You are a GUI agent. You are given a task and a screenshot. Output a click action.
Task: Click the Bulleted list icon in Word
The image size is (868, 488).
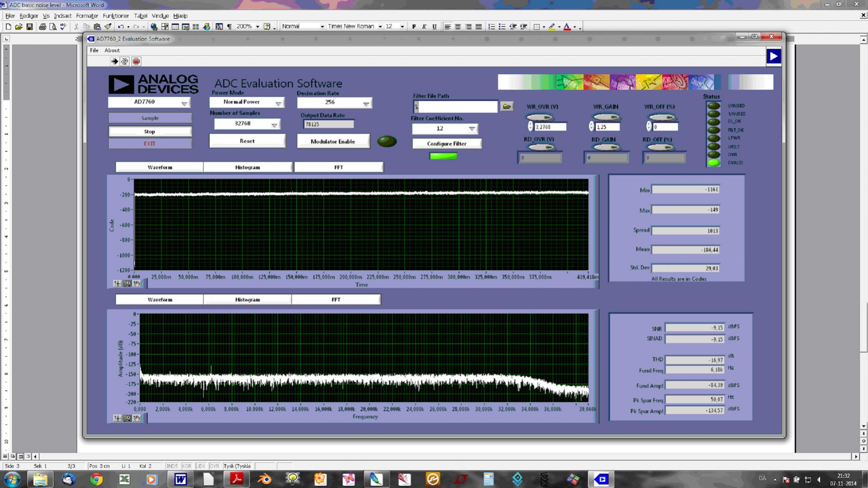click(502, 27)
